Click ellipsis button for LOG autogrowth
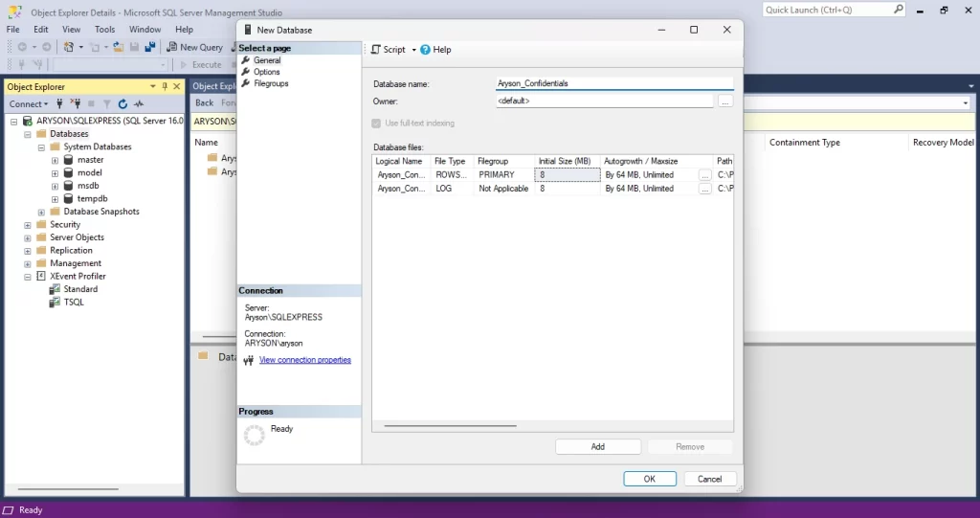 (x=705, y=189)
